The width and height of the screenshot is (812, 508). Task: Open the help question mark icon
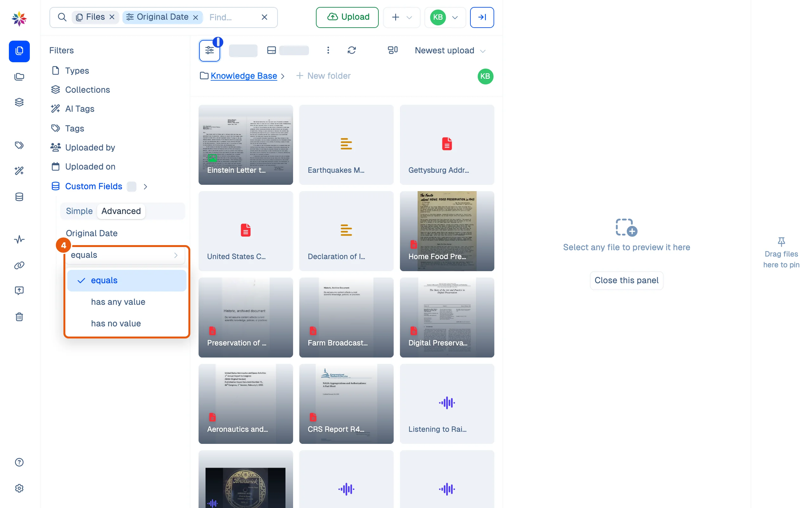point(19,462)
